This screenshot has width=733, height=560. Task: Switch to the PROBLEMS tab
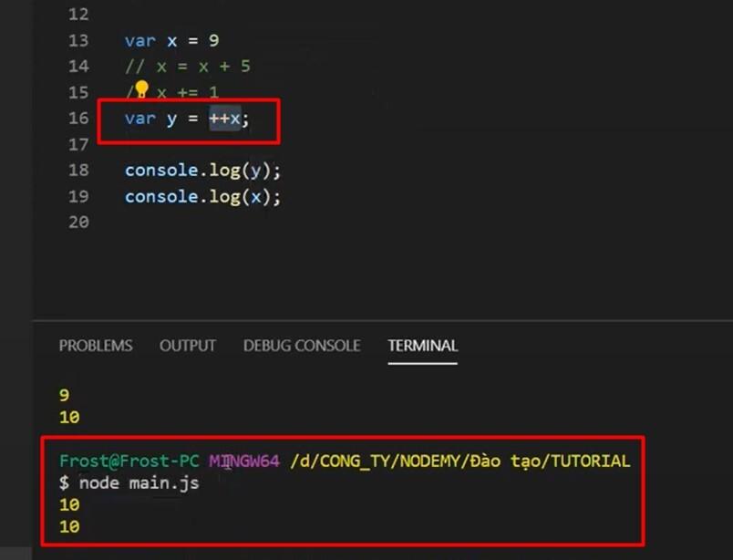pos(95,346)
